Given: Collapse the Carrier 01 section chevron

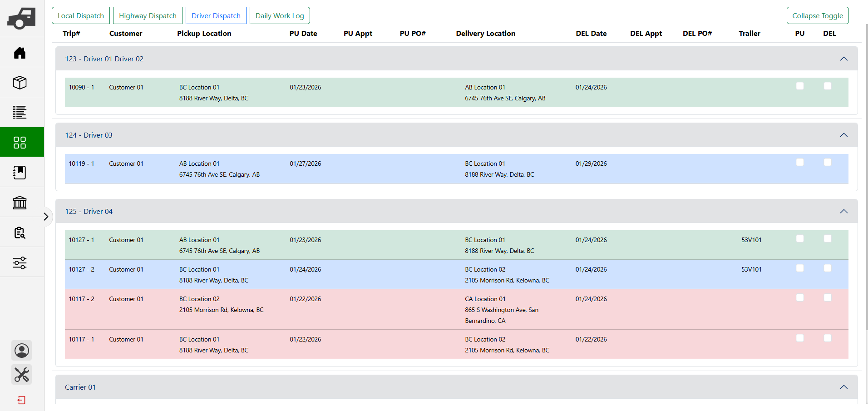Looking at the screenshot, I should [843, 387].
